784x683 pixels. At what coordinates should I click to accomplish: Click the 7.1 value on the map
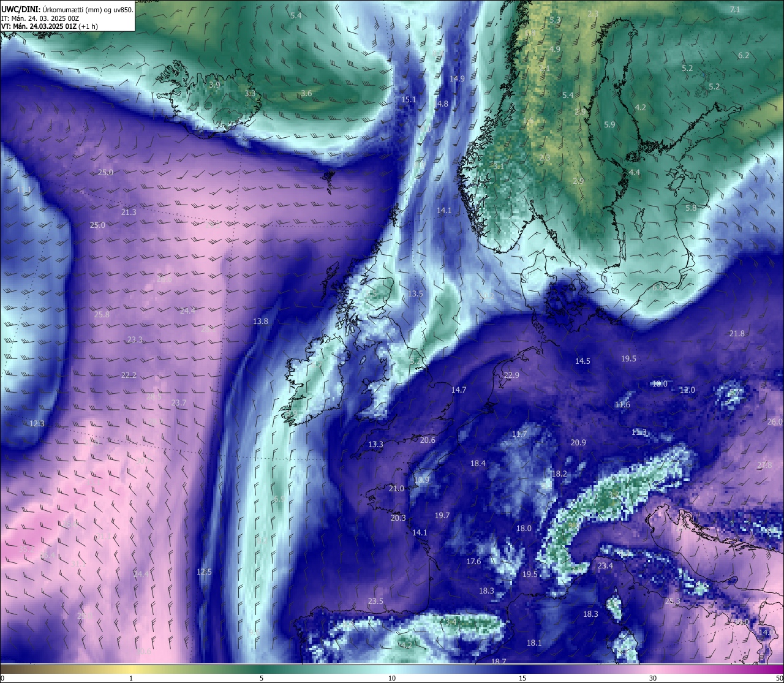click(735, 9)
